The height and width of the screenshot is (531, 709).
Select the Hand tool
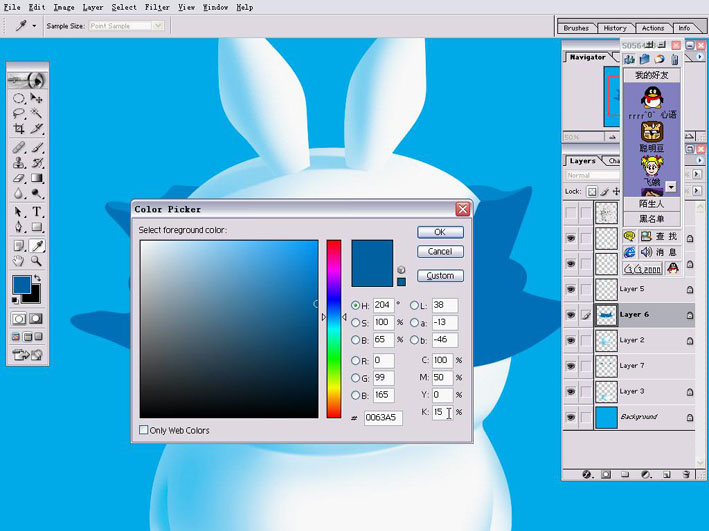pos(19,261)
